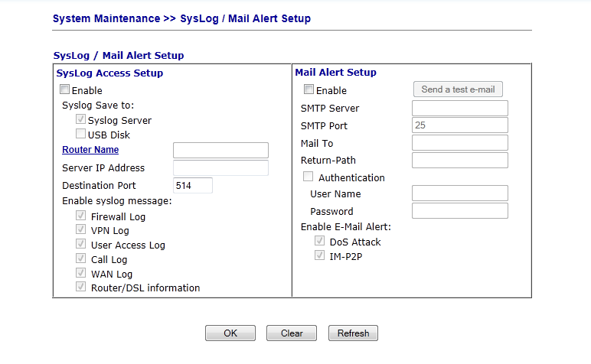Toggle the WAN Log checkbox
Screen dimensions: 591x364
point(81,273)
